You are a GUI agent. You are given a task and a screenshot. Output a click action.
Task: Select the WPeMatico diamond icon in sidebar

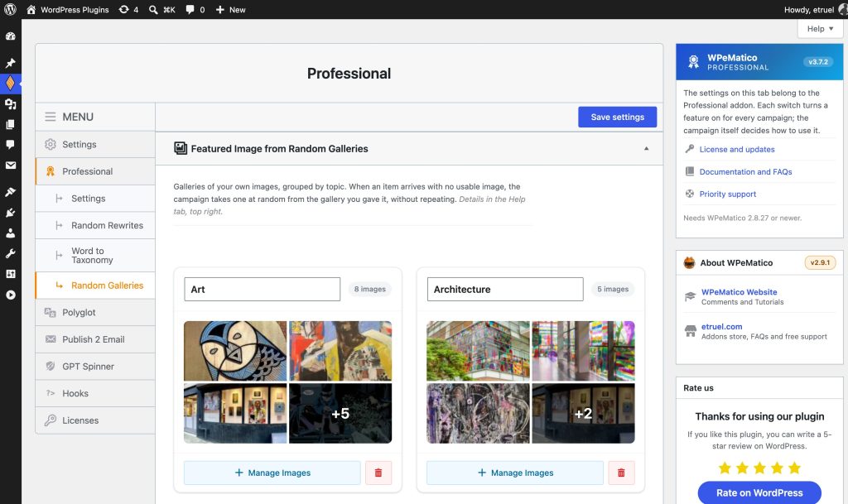click(x=10, y=84)
